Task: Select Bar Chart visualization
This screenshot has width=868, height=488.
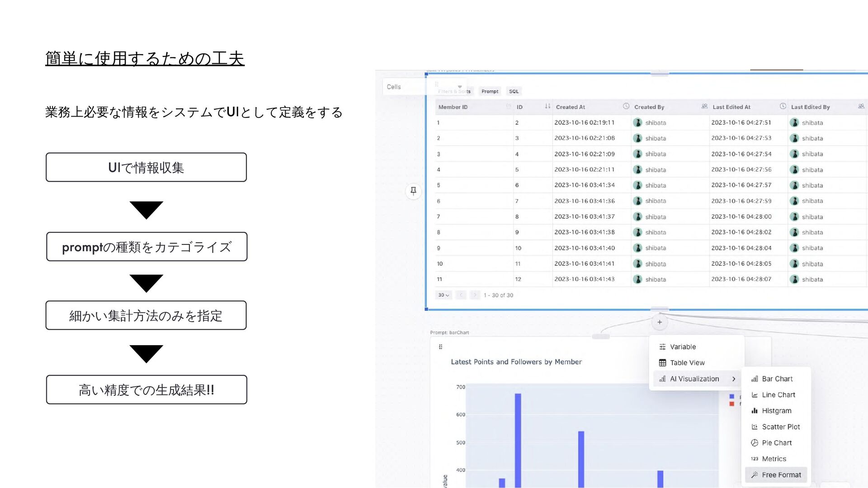Action: [776, 379]
